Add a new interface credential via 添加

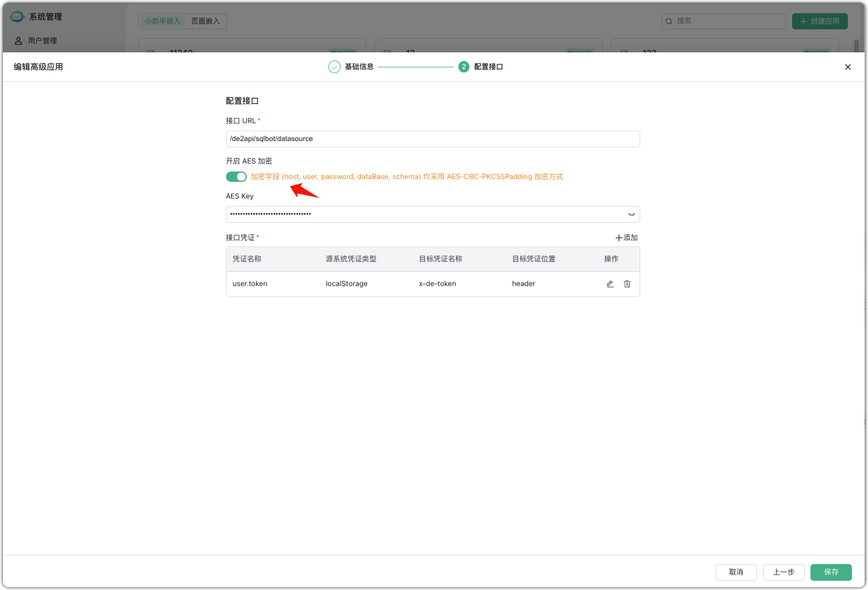pos(626,238)
